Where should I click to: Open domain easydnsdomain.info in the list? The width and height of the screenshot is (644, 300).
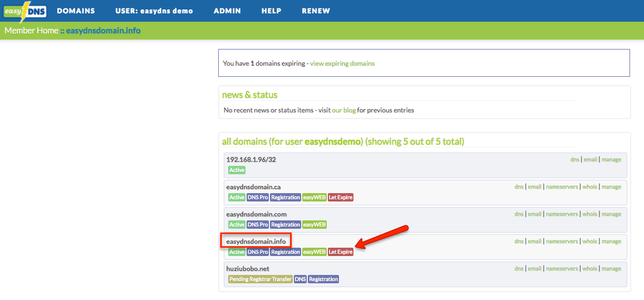coord(256,241)
